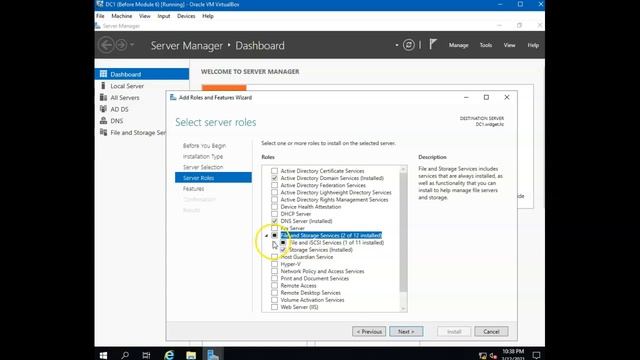Screen dimensions: 640x360
Task: Select the DNS sidebar icon
Action: (103, 120)
